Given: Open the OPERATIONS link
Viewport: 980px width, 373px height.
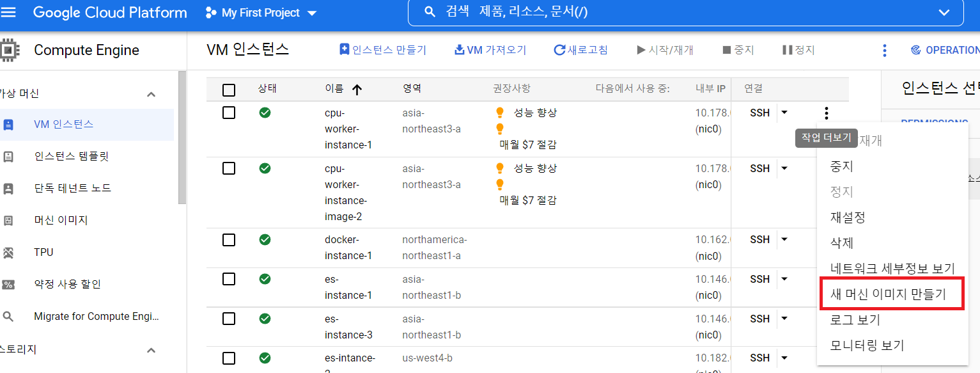Looking at the screenshot, I should [x=945, y=50].
